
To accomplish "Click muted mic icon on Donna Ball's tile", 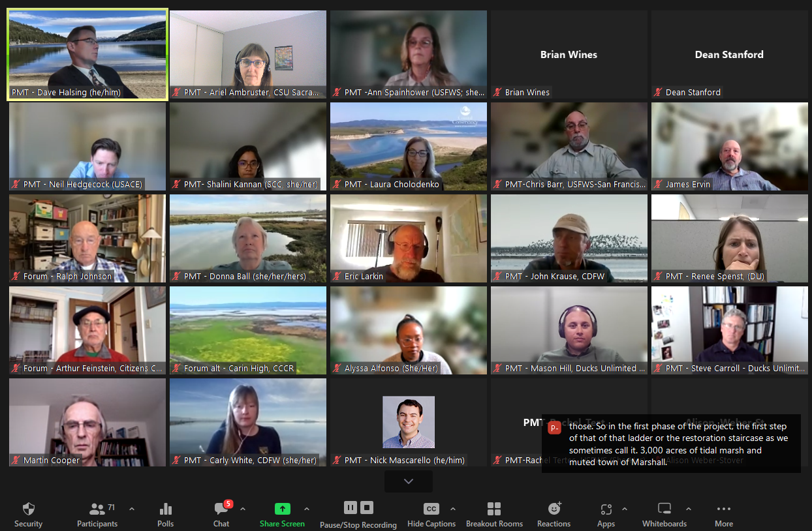I will click(176, 277).
